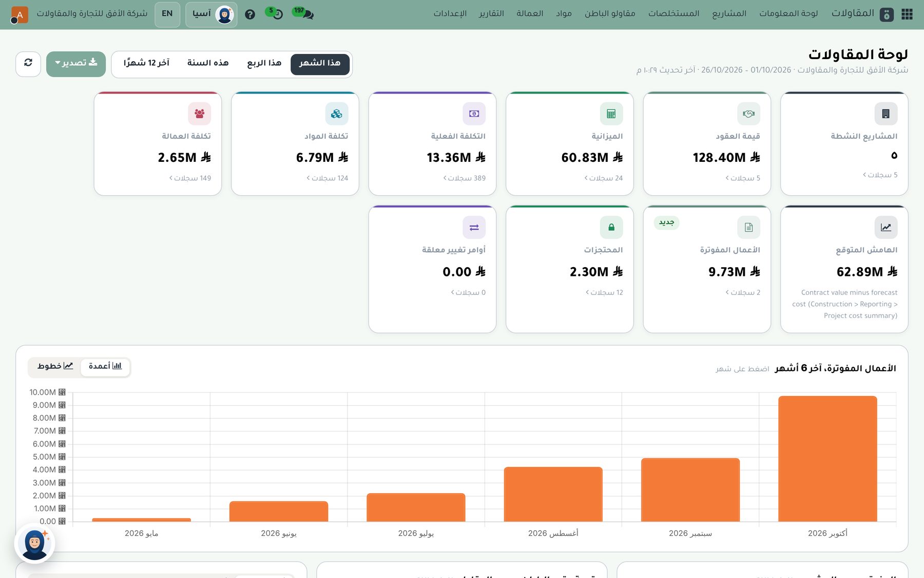
Task: Open the آسيا user menu
Action: pyautogui.click(x=211, y=14)
